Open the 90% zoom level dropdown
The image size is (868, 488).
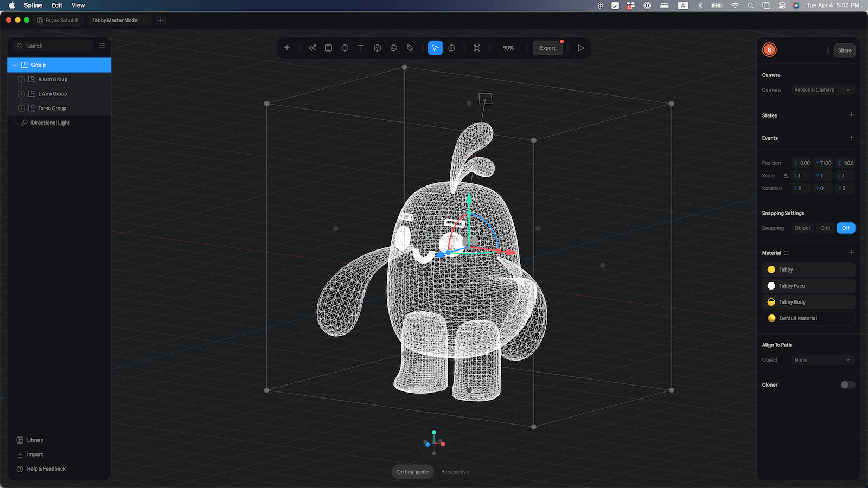tap(508, 48)
